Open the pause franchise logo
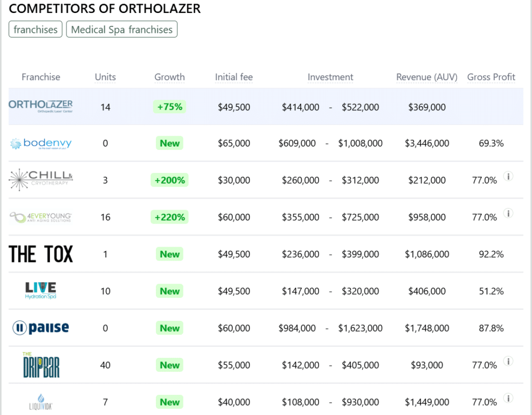The height and width of the screenshot is (415, 532). [x=41, y=328]
